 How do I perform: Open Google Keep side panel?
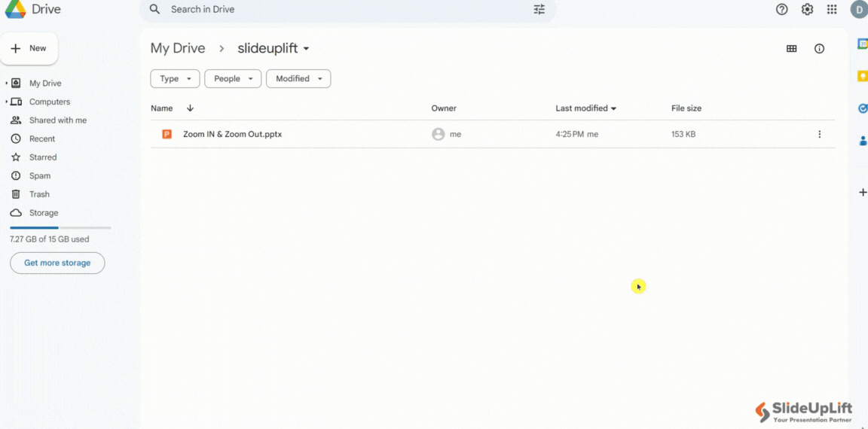pos(863,76)
